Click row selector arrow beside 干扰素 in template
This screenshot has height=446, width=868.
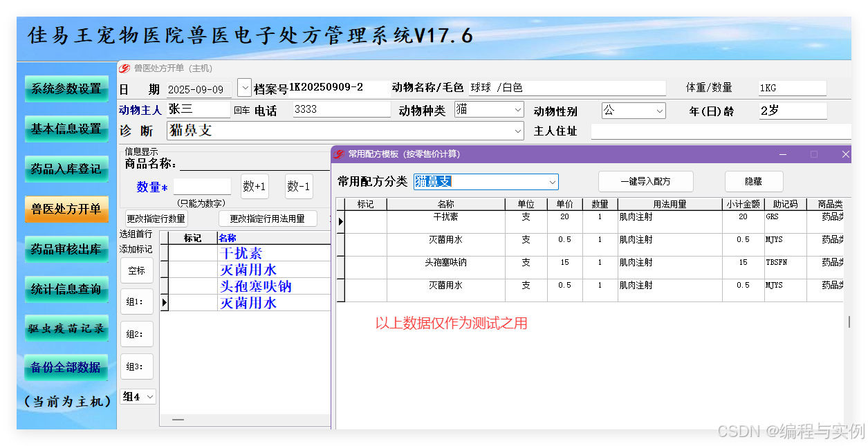(x=340, y=222)
